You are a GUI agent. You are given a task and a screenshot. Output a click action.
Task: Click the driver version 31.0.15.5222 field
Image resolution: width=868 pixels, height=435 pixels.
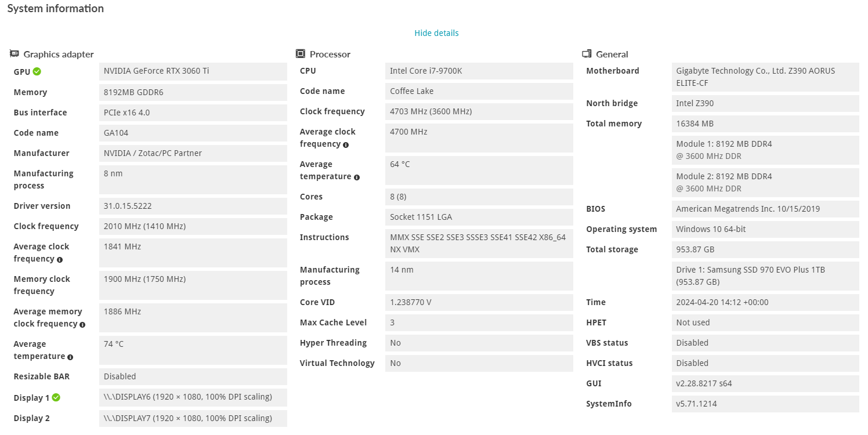tap(128, 206)
